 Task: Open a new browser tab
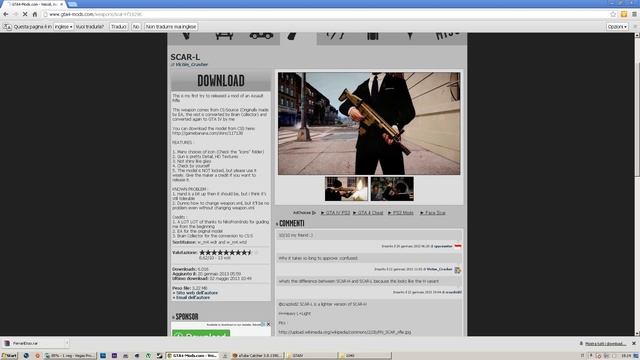point(73,4)
